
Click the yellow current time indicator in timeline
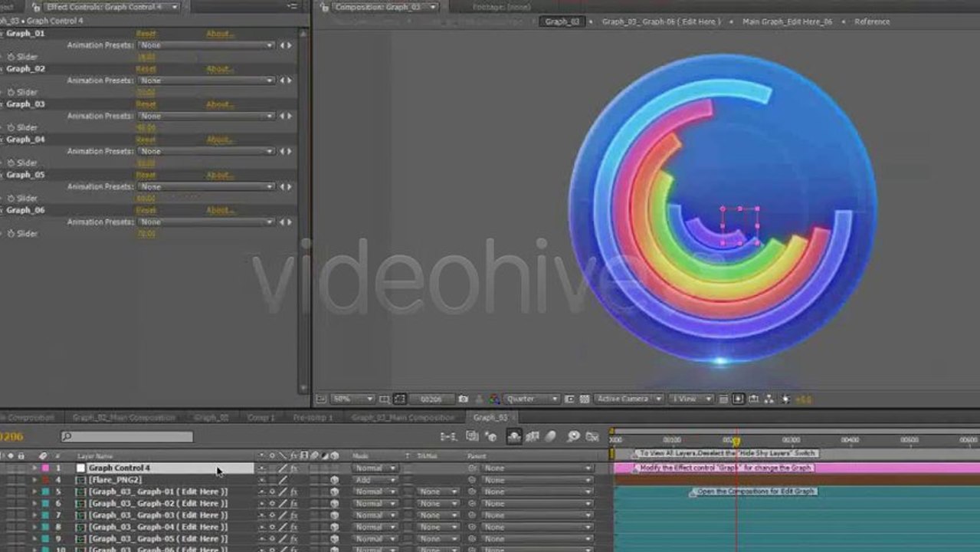(736, 441)
